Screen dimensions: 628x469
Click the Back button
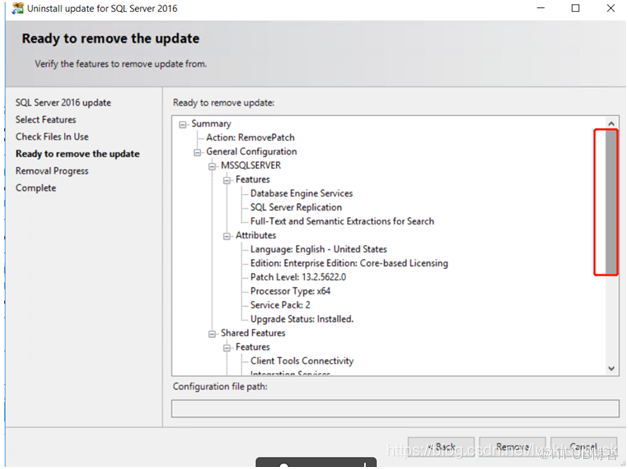[441, 447]
